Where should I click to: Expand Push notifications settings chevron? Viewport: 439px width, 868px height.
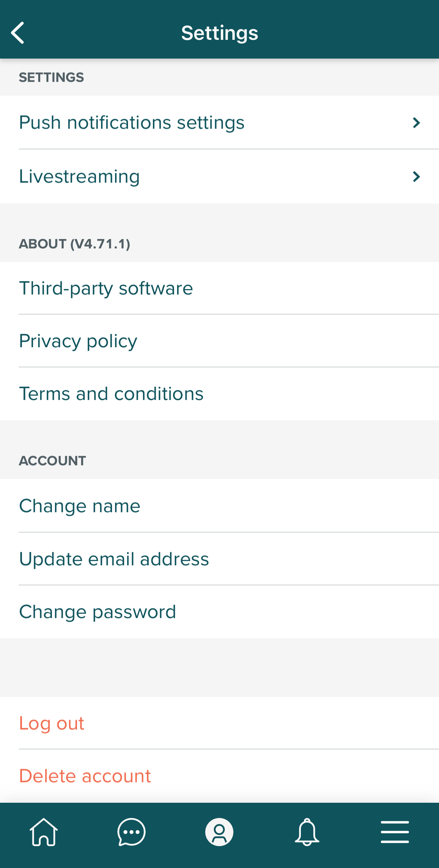[x=416, y=123]
